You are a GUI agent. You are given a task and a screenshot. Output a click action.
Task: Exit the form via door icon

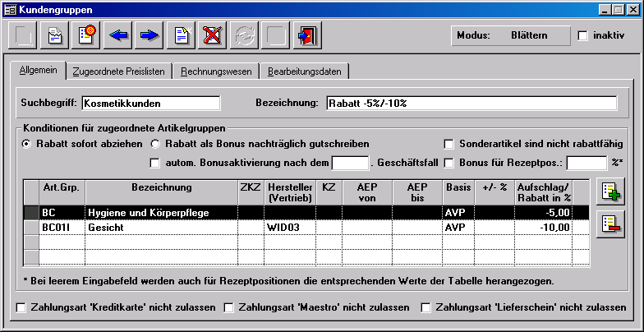tap(307, 35)
